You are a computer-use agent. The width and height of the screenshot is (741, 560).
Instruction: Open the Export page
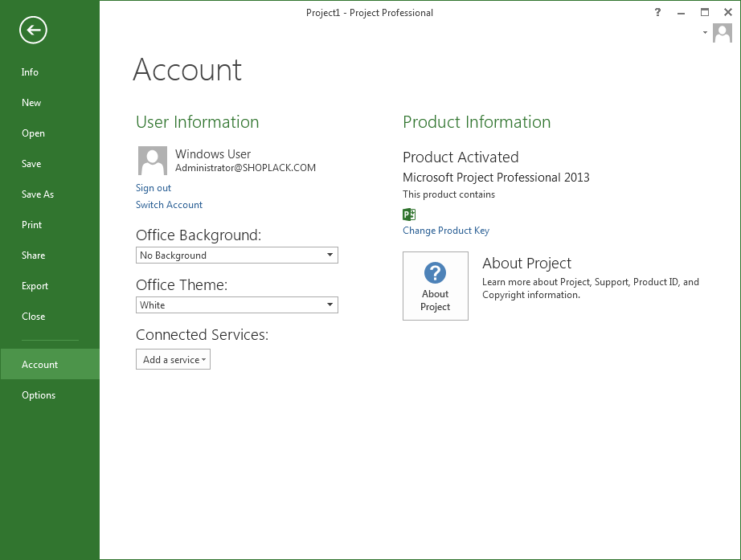(x=50, y=286)
